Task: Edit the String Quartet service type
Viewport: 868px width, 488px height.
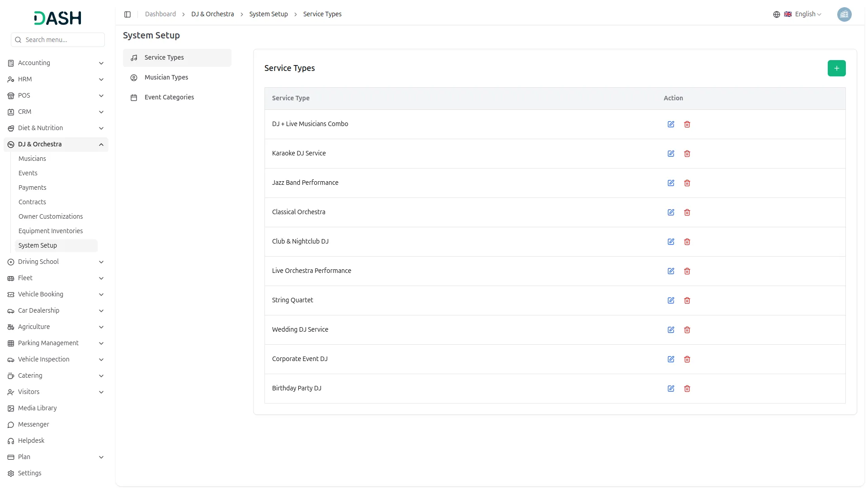Action: click(x=671, y=300)
